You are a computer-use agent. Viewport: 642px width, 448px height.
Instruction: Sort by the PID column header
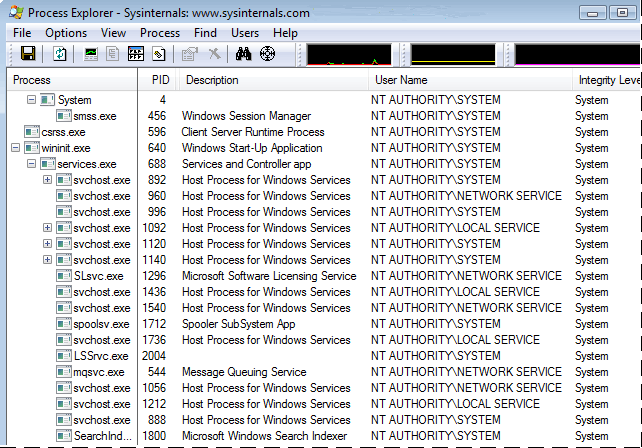(160, 80)
